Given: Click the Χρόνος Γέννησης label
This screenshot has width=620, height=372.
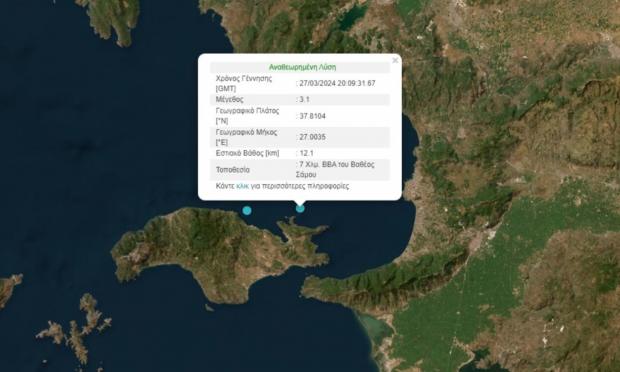Looking at the screenshot, I should 244,83.
